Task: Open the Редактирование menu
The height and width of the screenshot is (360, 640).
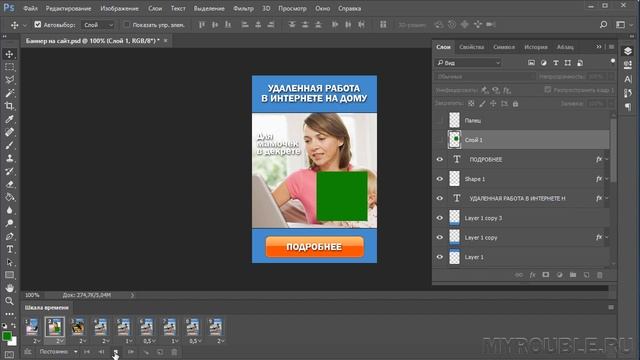Action: tap(69, 8)
